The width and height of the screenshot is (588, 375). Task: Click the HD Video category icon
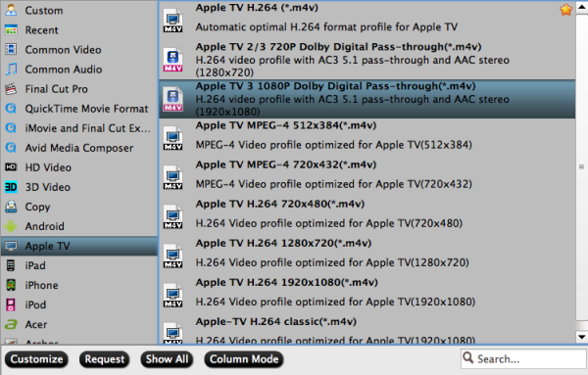pos(11,167)
